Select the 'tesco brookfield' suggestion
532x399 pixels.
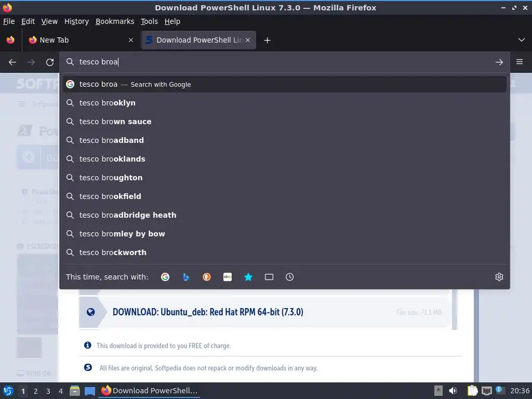coord(285,196)
